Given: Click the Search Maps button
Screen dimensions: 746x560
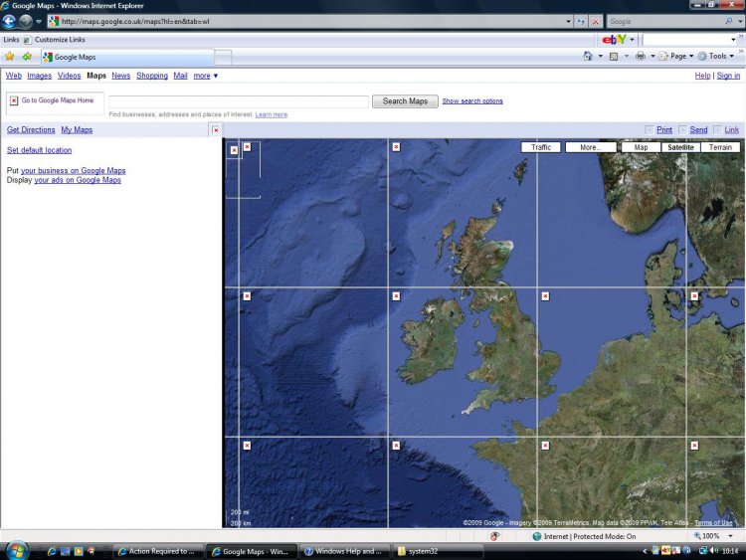Looking at the screenshot, I should tap(405, 101).
